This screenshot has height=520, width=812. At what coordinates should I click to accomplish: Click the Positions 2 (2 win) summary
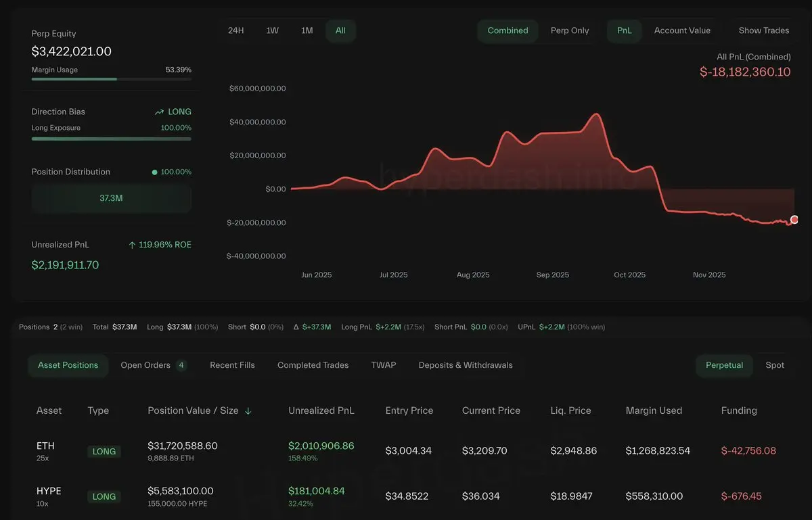point(51,327)
